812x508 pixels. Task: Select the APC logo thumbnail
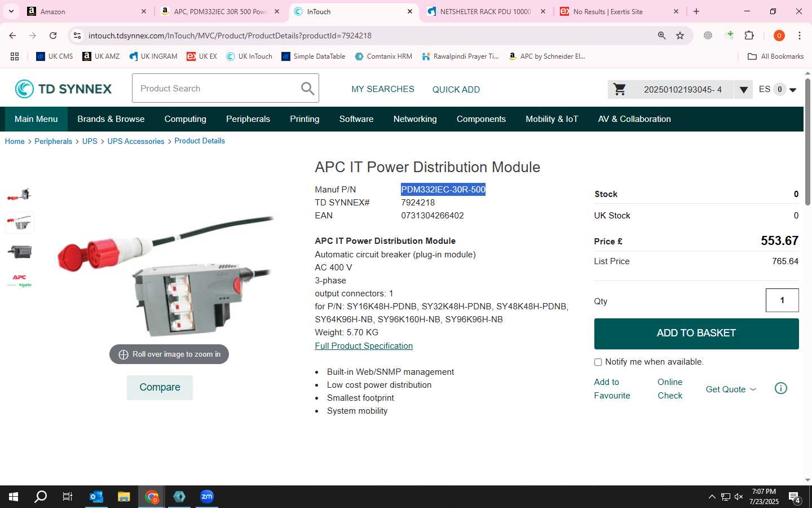19,280
